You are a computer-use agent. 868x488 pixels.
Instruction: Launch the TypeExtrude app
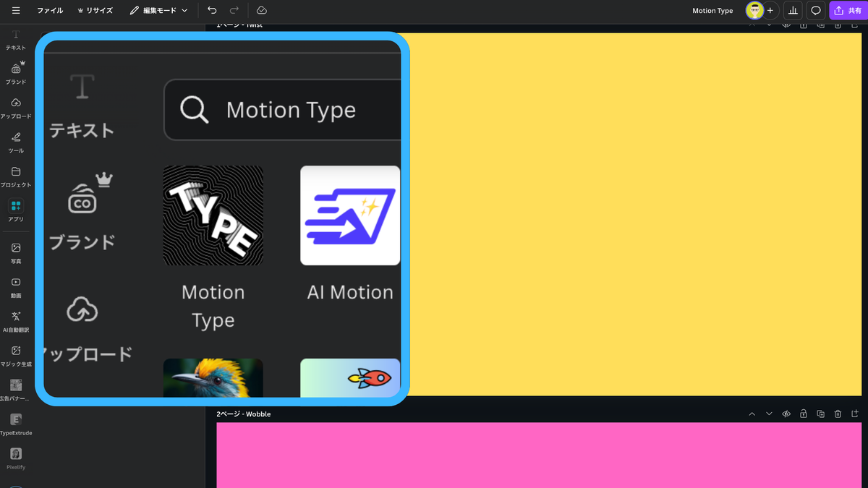[x=16, y=425]
